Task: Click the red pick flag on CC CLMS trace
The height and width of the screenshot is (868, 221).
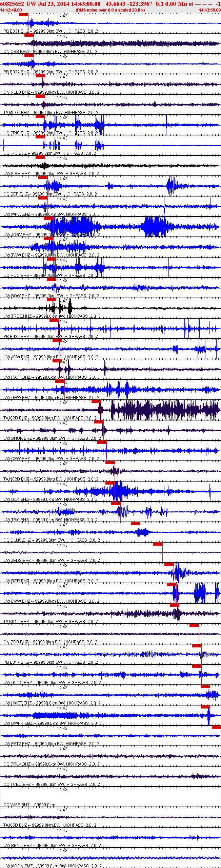Action: coord(135,524)
